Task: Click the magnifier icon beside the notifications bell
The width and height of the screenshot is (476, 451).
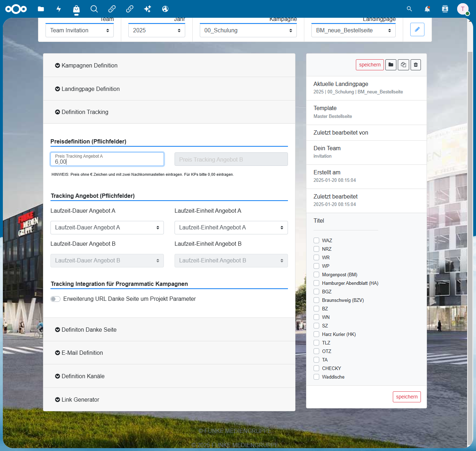Action: 410,9
